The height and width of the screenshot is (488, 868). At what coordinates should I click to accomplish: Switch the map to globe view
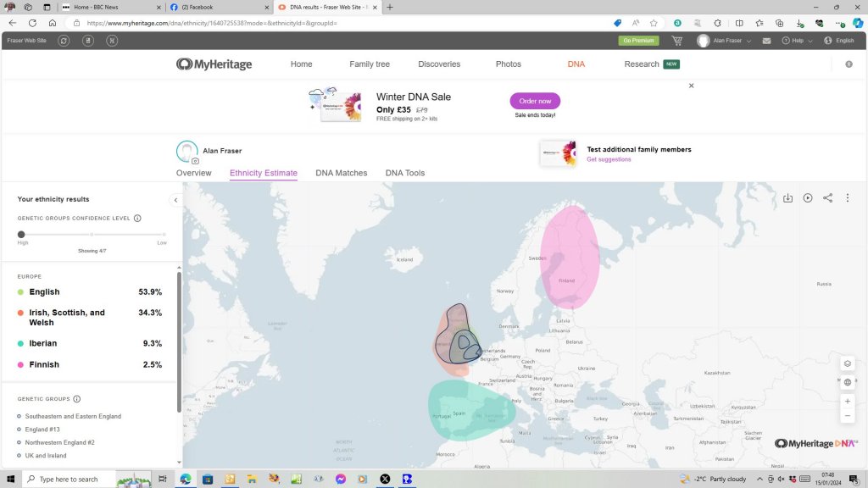pyautogui.click(x=847, y=382)
